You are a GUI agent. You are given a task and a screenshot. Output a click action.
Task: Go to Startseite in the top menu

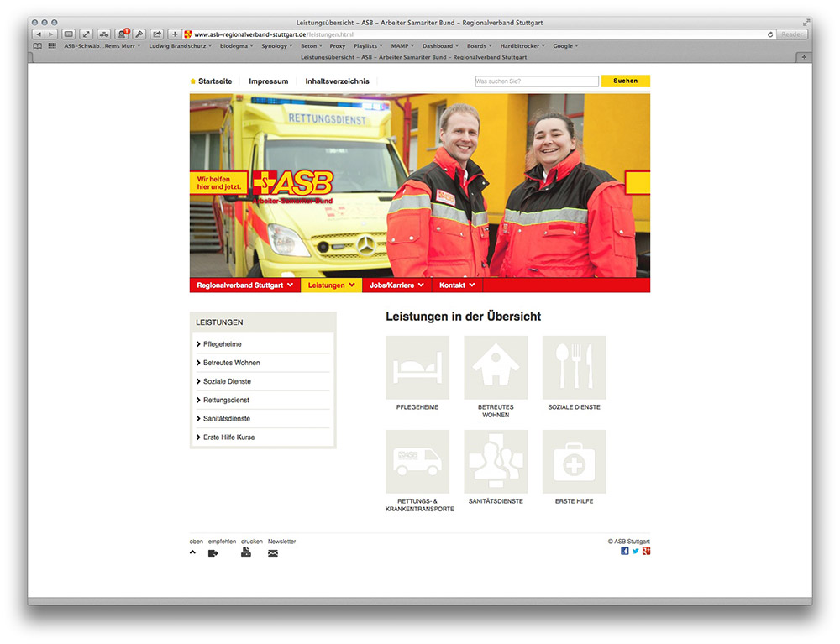click(x=215, y=81)
